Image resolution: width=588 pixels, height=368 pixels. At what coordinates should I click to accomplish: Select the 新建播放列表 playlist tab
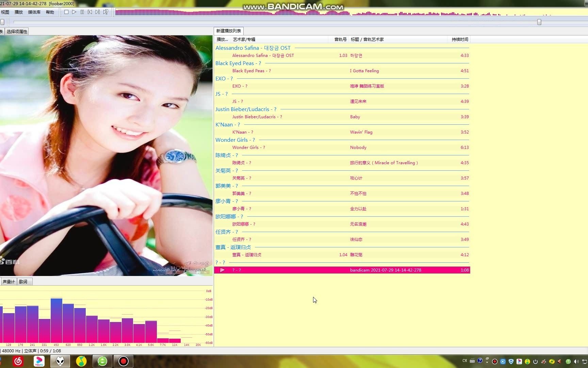(229, 31)
